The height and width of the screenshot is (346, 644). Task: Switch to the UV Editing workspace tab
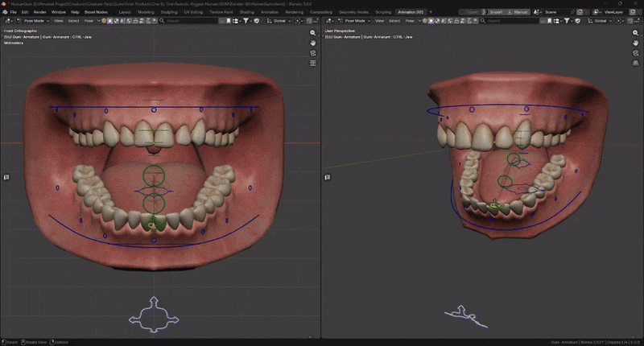point(193,12)
